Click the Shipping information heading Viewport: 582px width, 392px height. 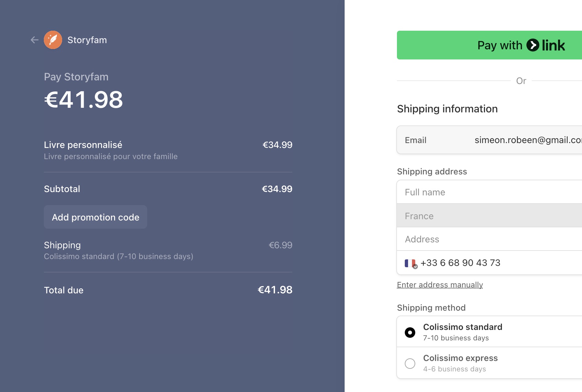(447, 109)
